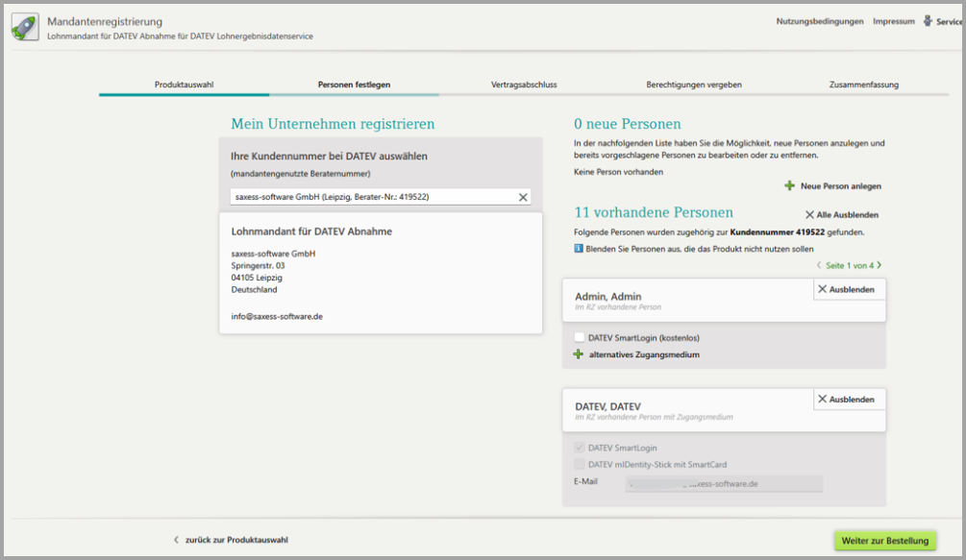Screen dimensions: 966x560
Task: Go to next page of persons list
Action: pos(879,265)
